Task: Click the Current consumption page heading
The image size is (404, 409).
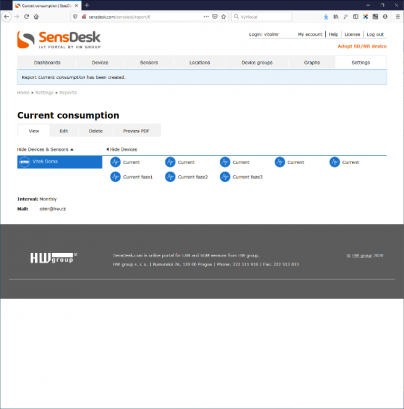Action: (68, 115)
